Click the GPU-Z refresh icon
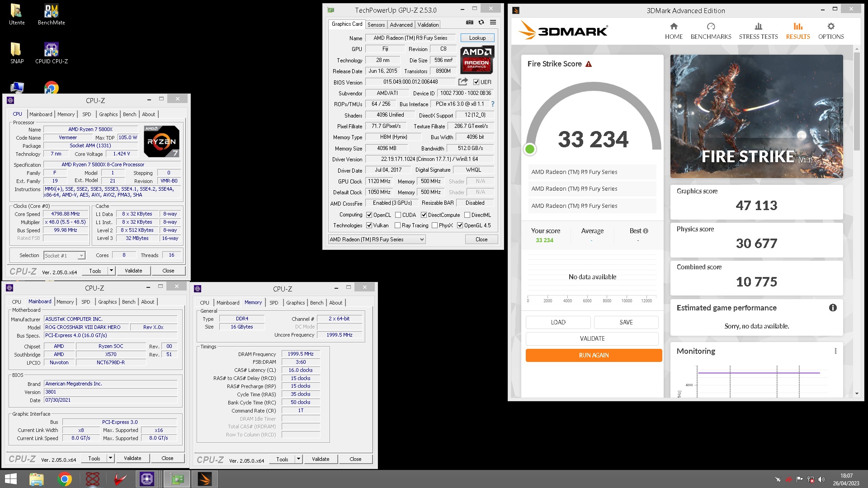 pyautogui.click(x=481, y=22)
